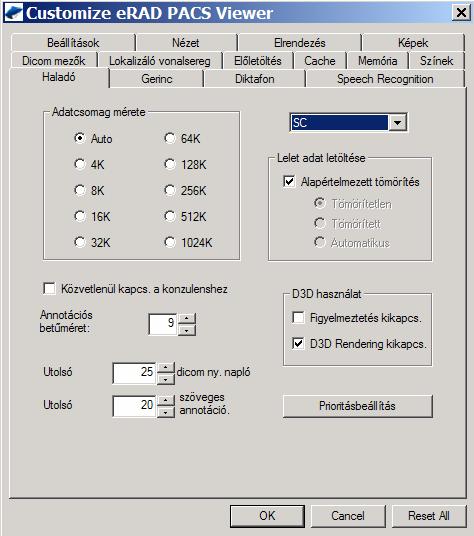Click the eRAD app icon in title bar
Viewport: 474px width, 536px height.
(x=14, y=12)
